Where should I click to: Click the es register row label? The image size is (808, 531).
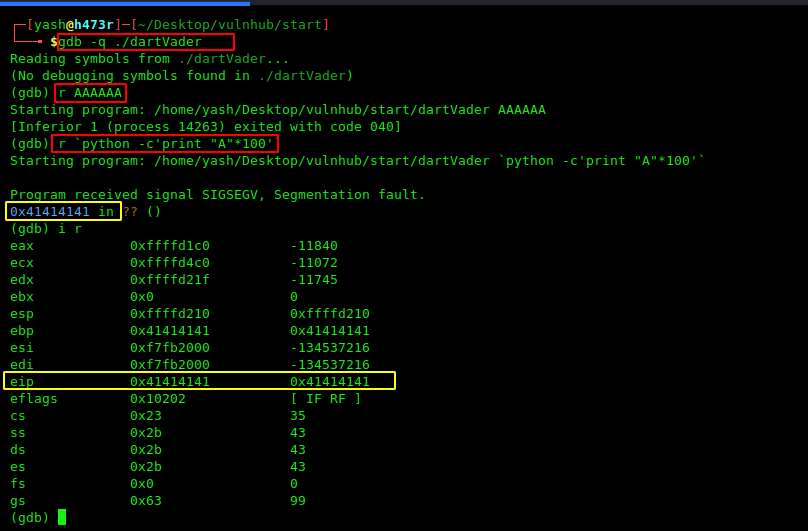[x=18, y=467]
